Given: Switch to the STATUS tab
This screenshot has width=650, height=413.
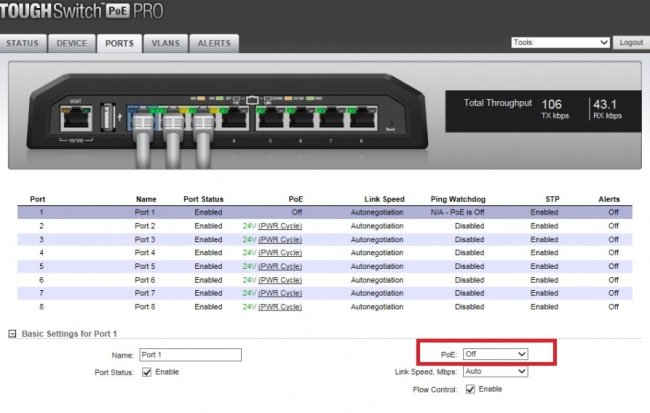Looking at the screenshot, I should coord(23,44).
